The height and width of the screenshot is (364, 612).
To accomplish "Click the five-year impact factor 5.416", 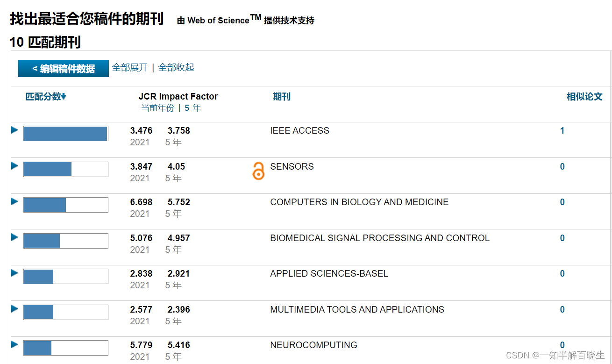I will coord(179,345).
